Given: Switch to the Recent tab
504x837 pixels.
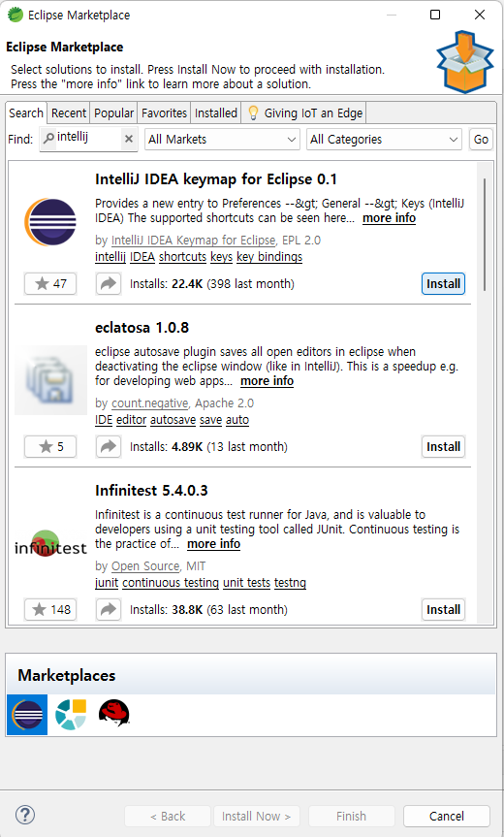Looking at the screenshot, I should (69, 113).
